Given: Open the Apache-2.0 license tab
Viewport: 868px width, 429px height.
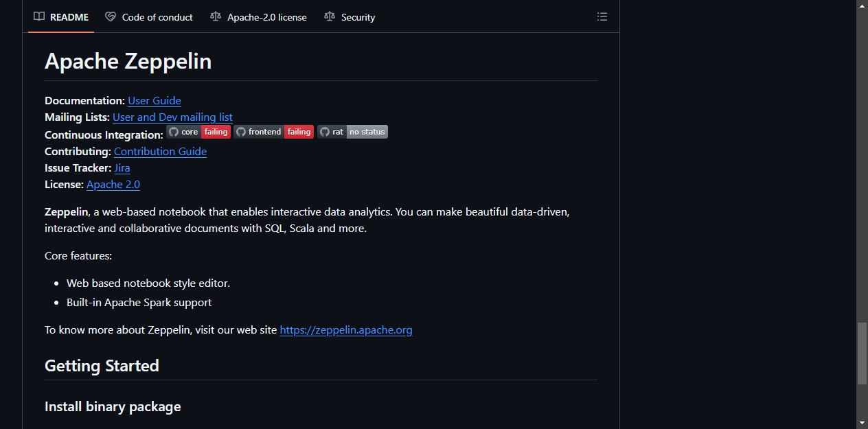Looking at the screenshot, I should [258, 16].
